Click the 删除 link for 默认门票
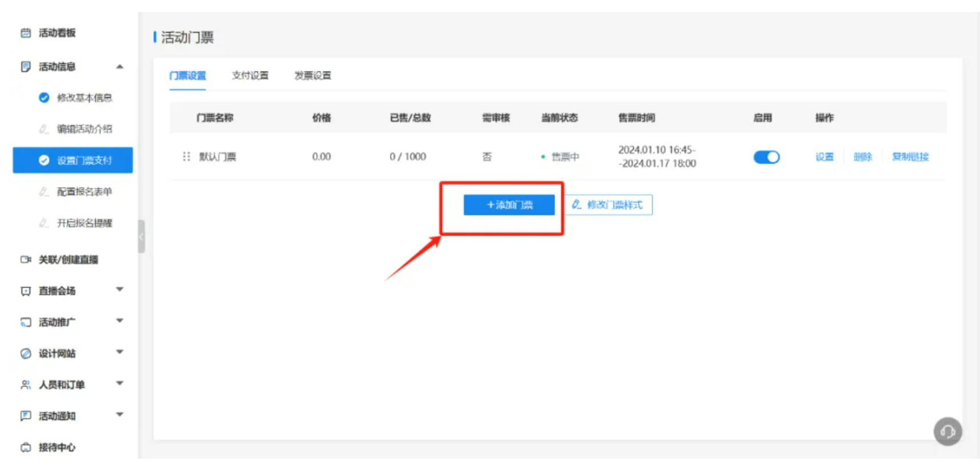This screenshot has height=473, width=980. point(863,157)
